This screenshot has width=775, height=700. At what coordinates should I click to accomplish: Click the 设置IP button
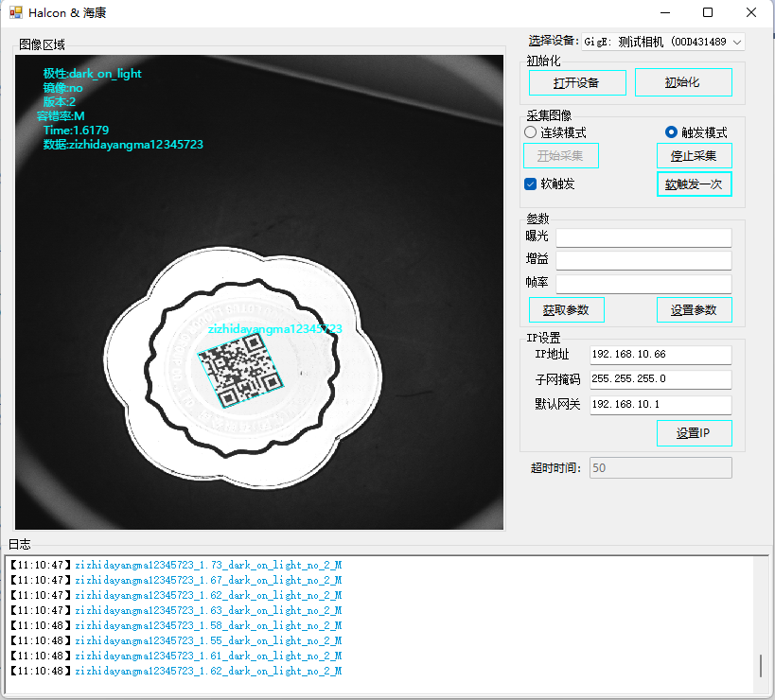(694, 433)
